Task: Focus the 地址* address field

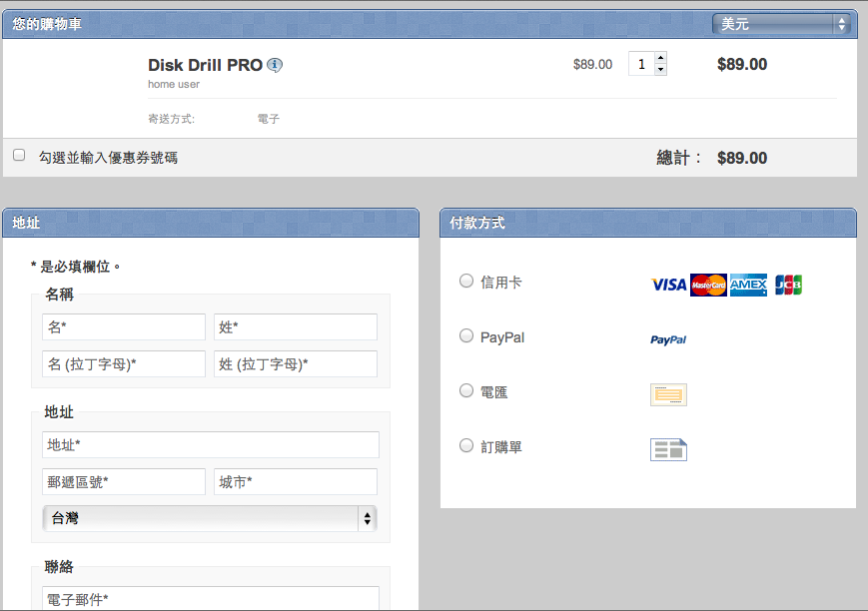Action: [211, 445]
